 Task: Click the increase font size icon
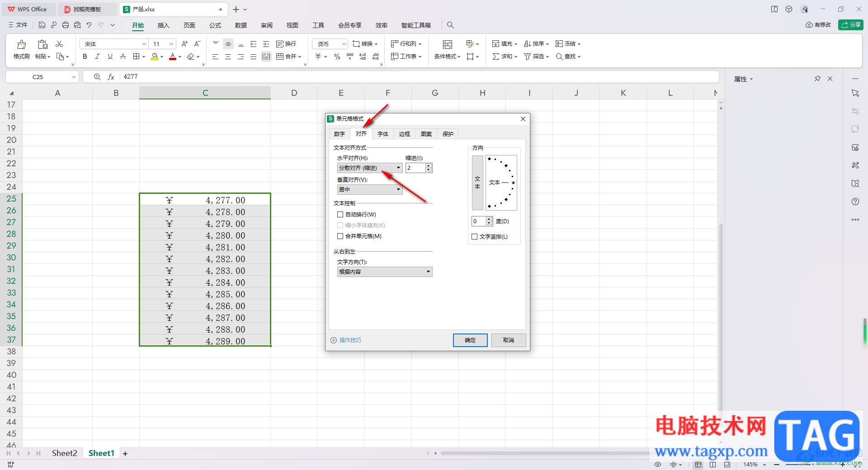tap(184, 44)
